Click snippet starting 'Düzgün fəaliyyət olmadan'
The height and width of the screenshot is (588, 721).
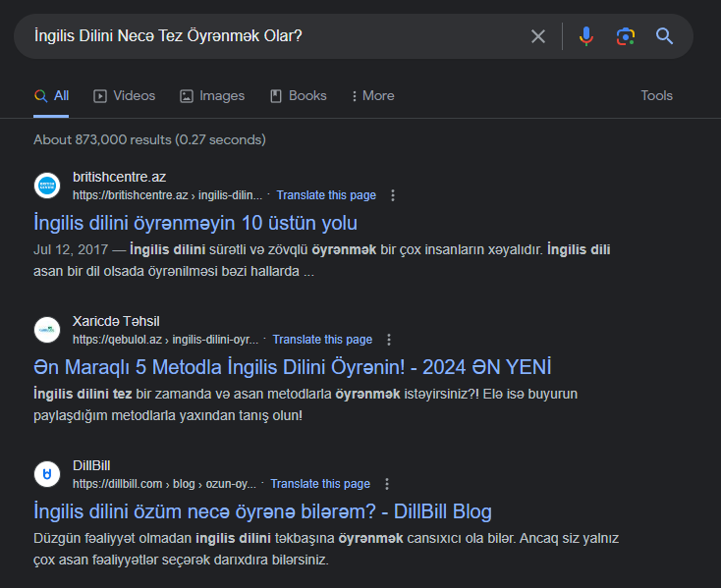click(326, 549)
